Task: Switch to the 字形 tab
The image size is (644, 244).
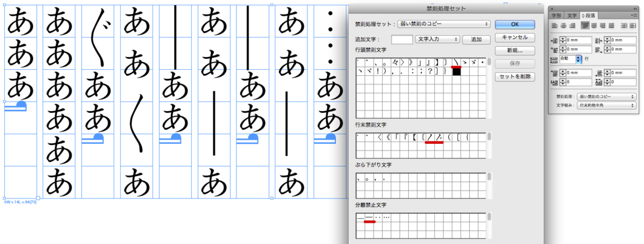Action: pyautogui.click(x=556, y=16)
